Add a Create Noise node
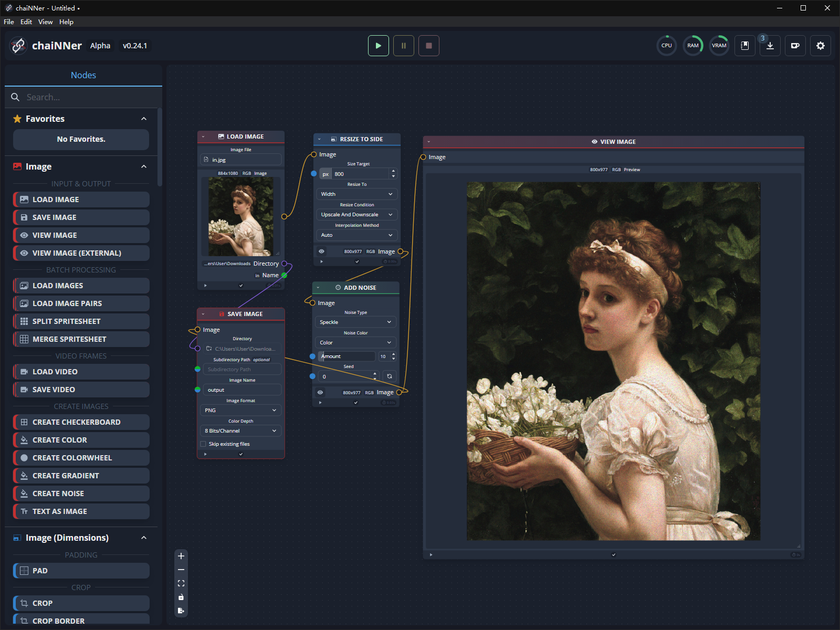Viewport: 840px width, 630px height. point(81,493)
